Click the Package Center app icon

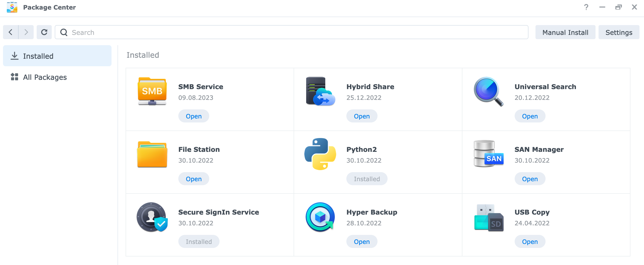point(12,7)
